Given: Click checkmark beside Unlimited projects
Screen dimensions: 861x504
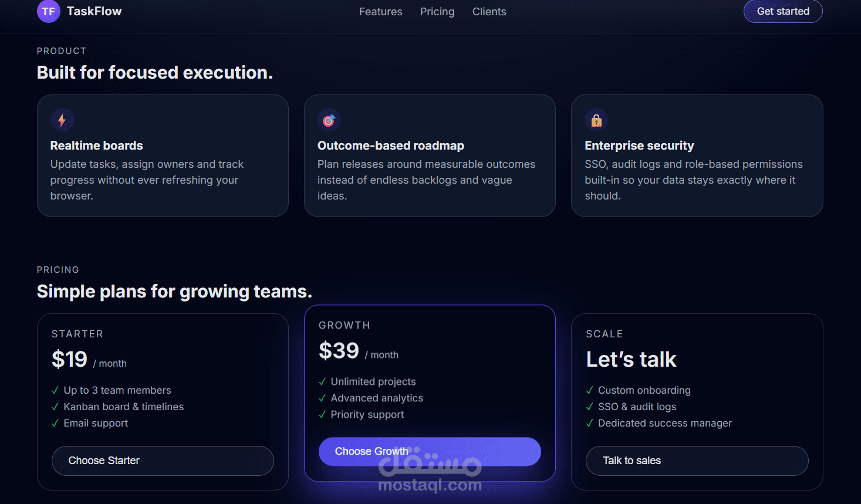Looking at the screenshot, I should tap(322, 382).
